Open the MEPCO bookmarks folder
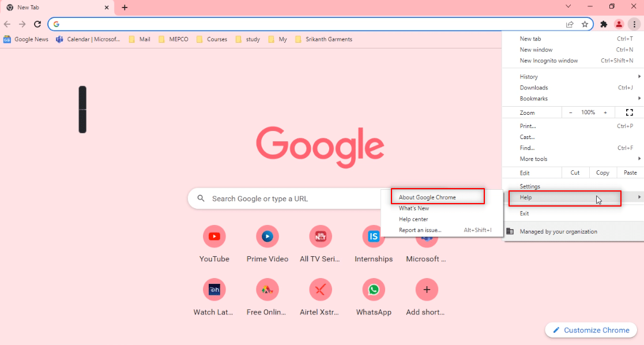 click(174, 39)
